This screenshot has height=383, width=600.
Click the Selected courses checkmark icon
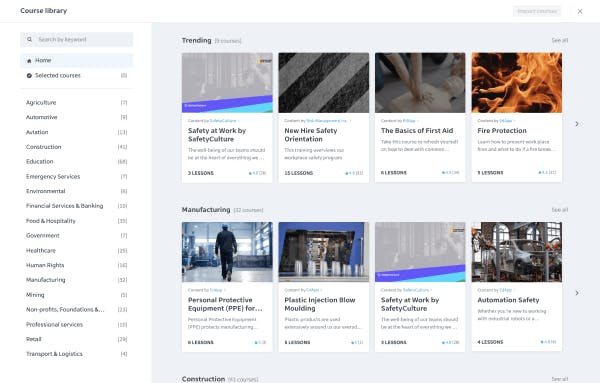click(x=29, y=76)
